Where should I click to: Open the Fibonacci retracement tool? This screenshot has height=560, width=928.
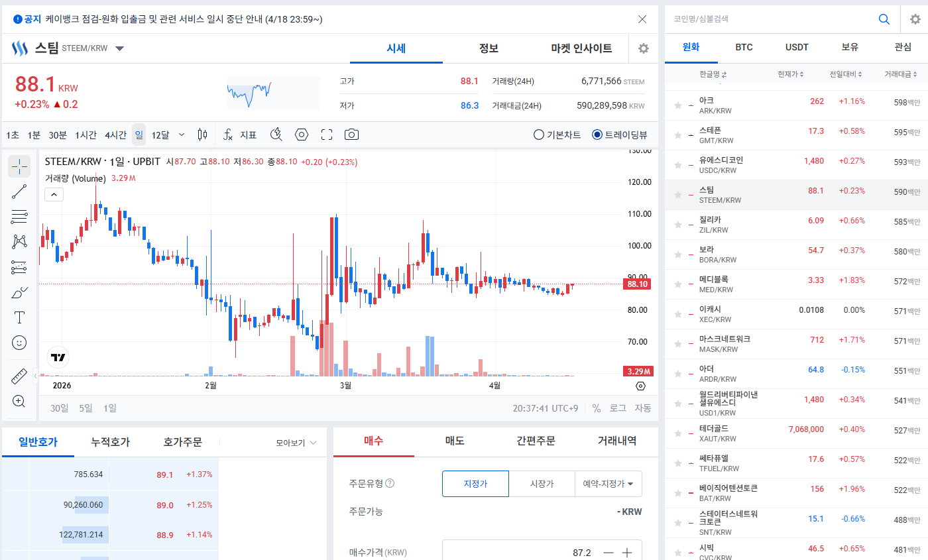click(19, 217)
